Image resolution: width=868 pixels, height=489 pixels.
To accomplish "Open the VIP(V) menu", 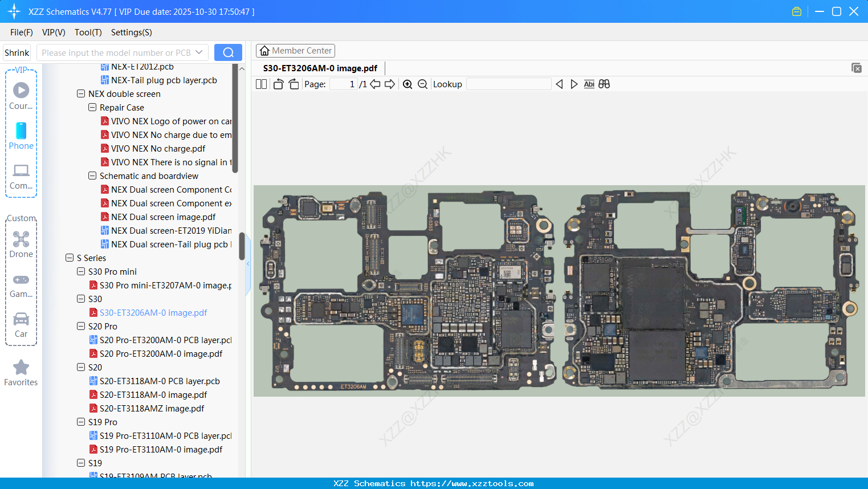I will [x=54, y=32].
